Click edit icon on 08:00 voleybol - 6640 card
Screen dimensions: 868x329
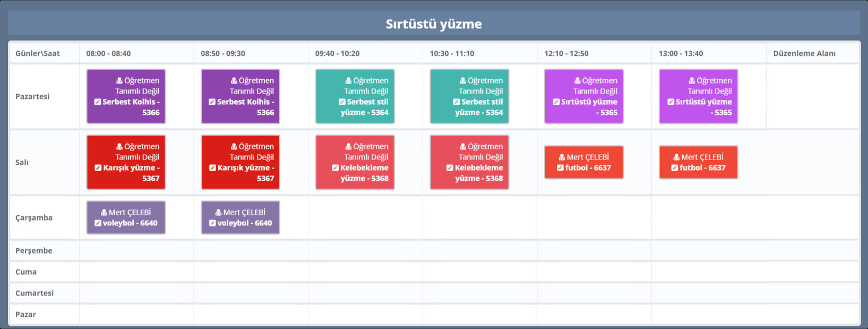98,223
